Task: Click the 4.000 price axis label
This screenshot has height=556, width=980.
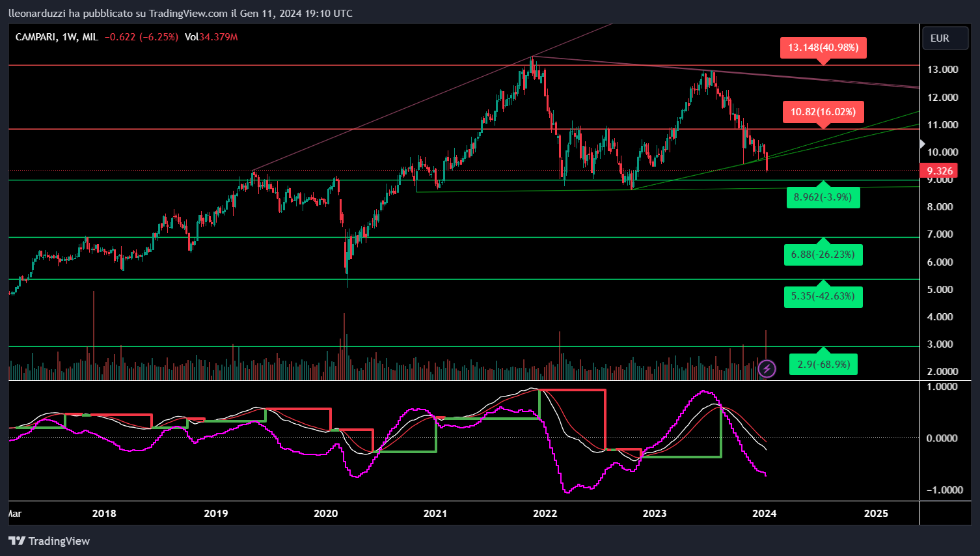Action: 940,317
